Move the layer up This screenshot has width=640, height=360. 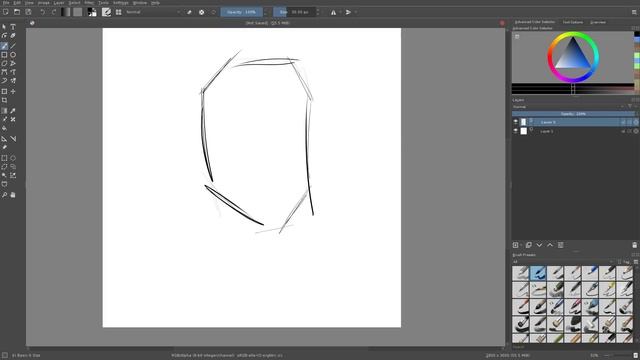pos(550,245)
